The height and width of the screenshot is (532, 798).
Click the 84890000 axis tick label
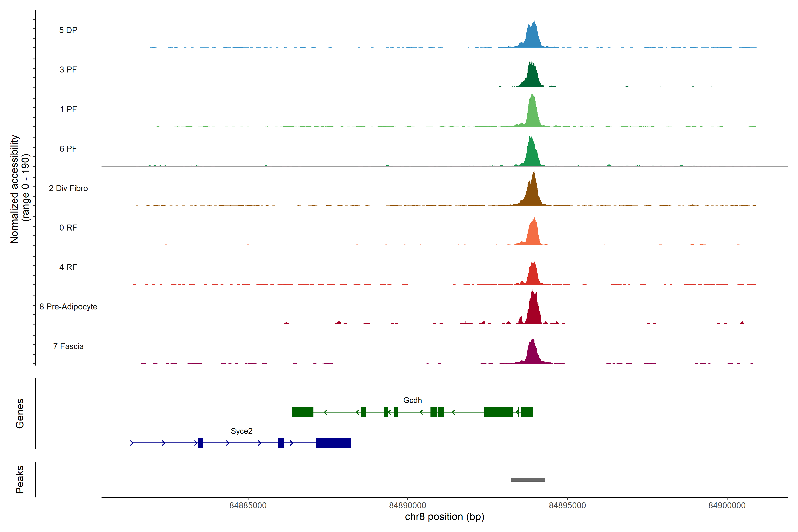coord(407,506)
